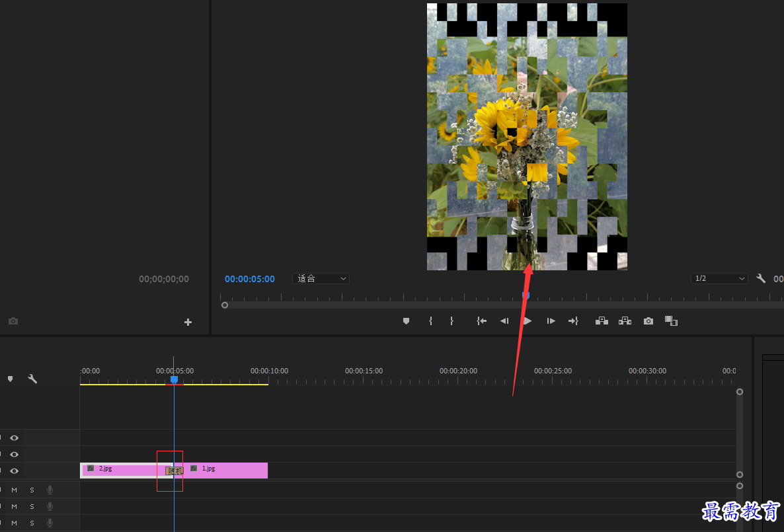Mute the second audio track
Viewport: 784px width, 532px height.
point(14,506)
